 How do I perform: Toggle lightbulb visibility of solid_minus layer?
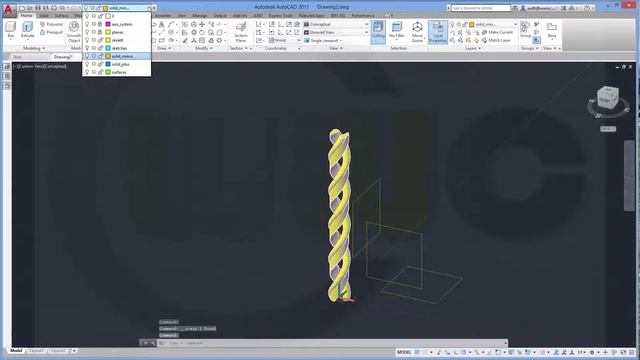coord(87,56)
